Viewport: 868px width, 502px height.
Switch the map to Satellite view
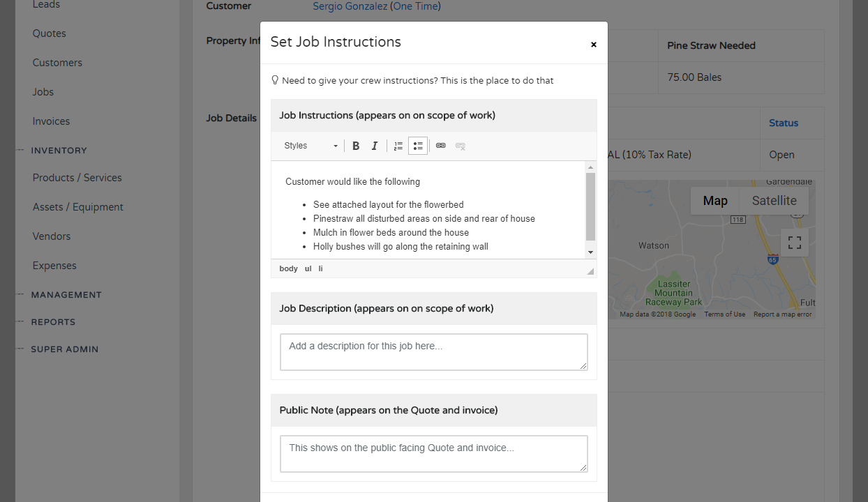(774, 201)
